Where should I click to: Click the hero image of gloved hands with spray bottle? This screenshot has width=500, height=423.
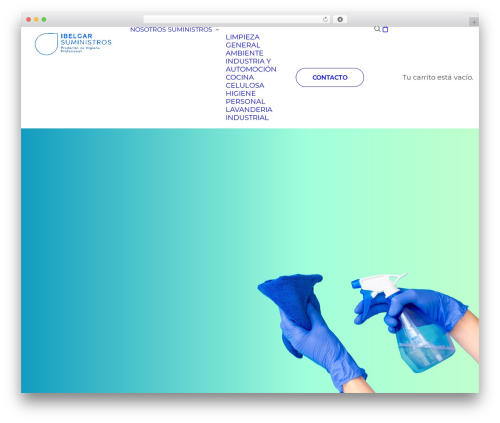tap(368, 332)
